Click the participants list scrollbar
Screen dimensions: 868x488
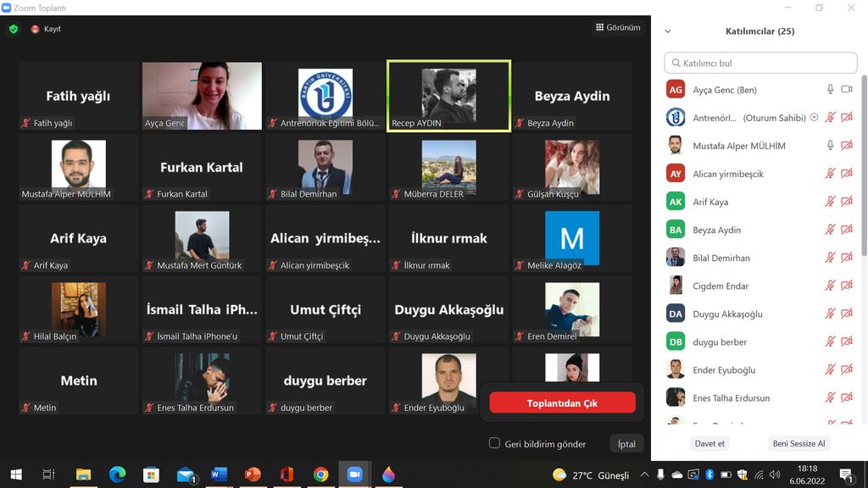click(x=864, y=169)
